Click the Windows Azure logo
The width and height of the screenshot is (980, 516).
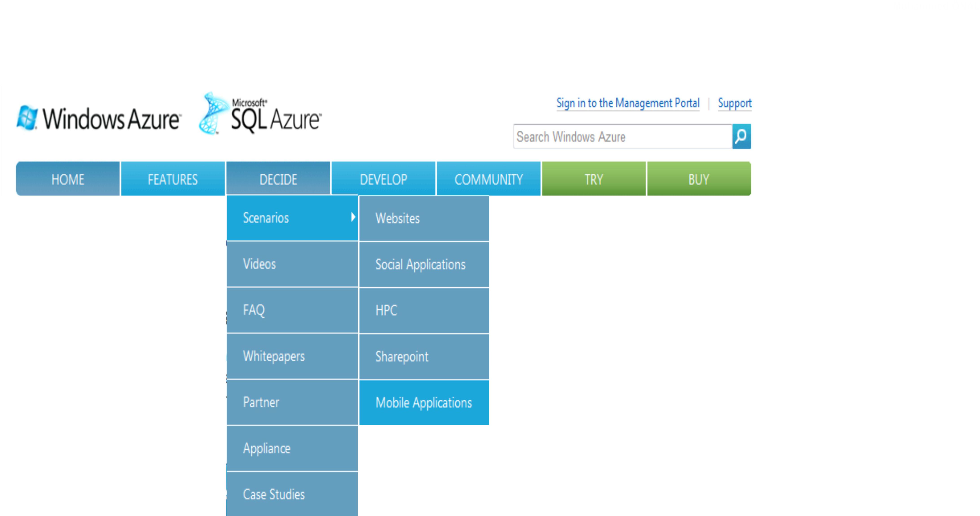pos(99,118)
